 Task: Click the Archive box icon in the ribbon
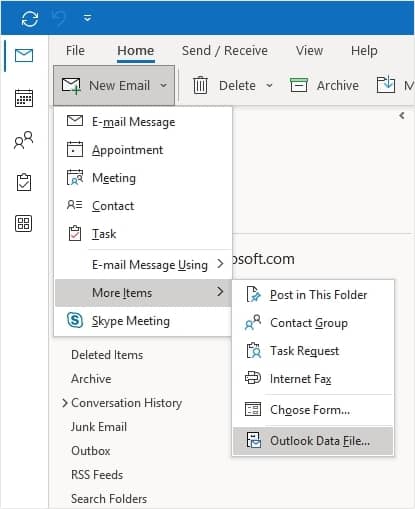[x=299, y=85]
